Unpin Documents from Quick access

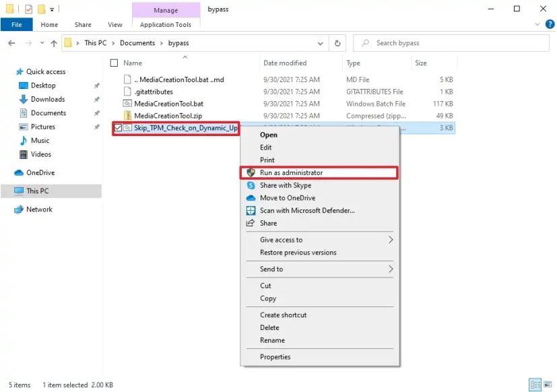pos(96,113)
